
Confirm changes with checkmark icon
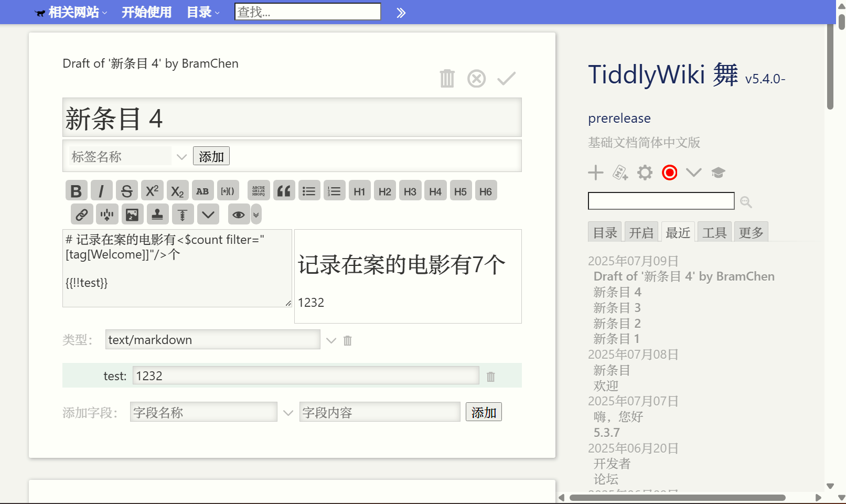point(507,79)
